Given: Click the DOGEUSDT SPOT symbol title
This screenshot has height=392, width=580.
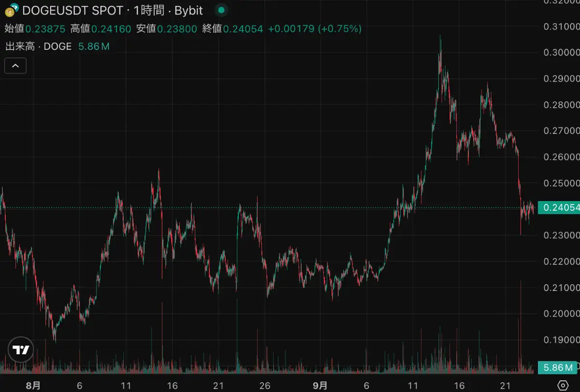Looking at the screenshot, I should [x=72, y=10].
